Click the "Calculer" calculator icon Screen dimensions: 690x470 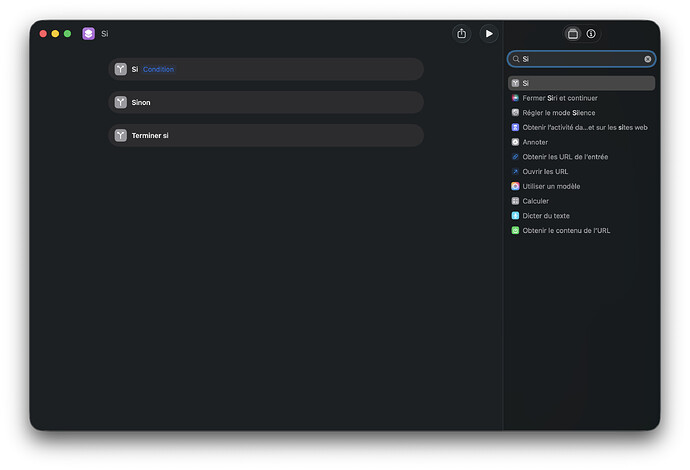515,201
